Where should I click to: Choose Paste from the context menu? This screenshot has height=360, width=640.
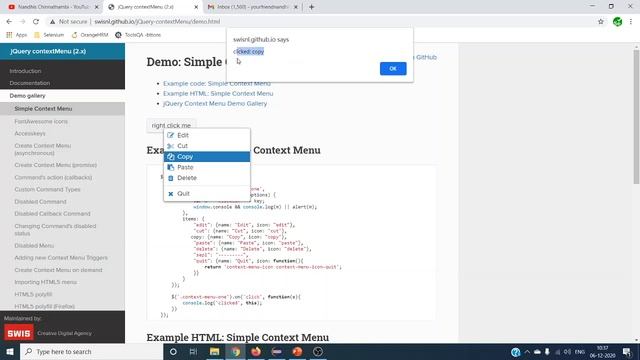pos(207,167)
